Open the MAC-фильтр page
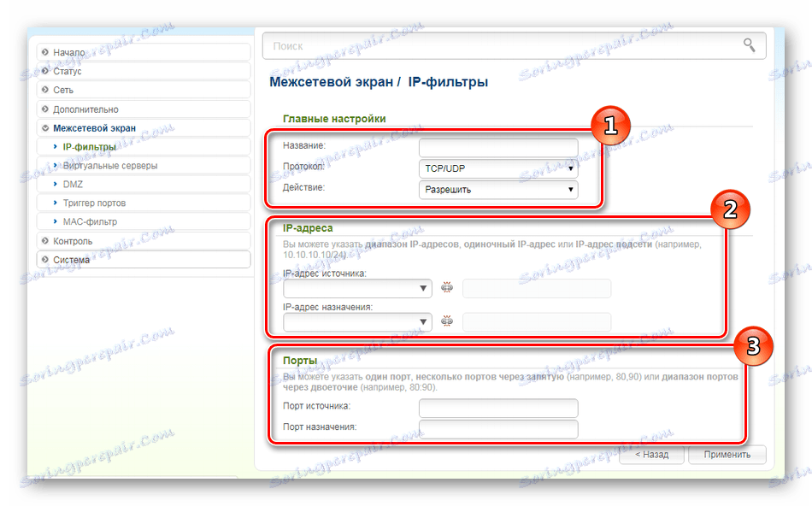 (144, 221)
